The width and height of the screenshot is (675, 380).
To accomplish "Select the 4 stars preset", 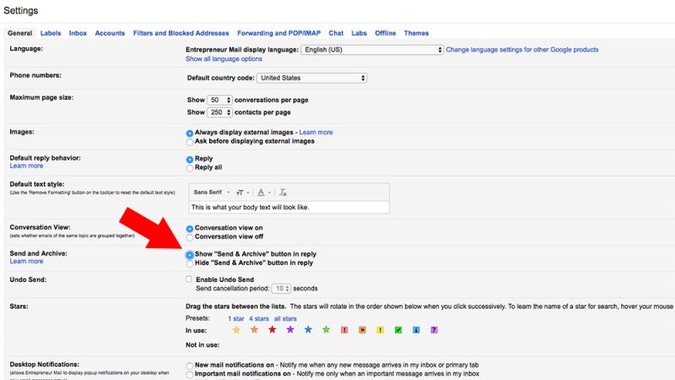I will tap(259, 319).
